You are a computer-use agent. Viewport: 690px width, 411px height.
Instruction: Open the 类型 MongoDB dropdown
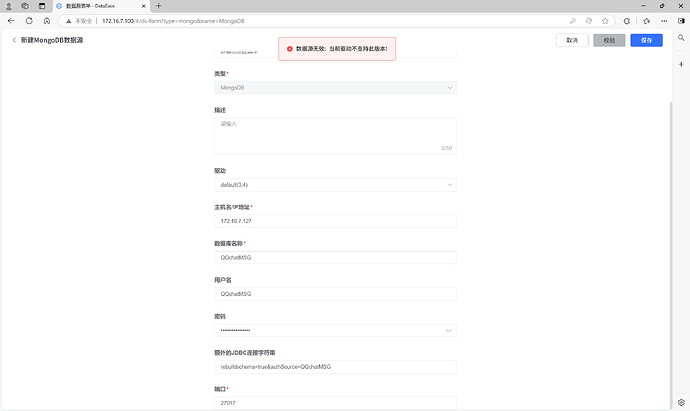(335, 88)
